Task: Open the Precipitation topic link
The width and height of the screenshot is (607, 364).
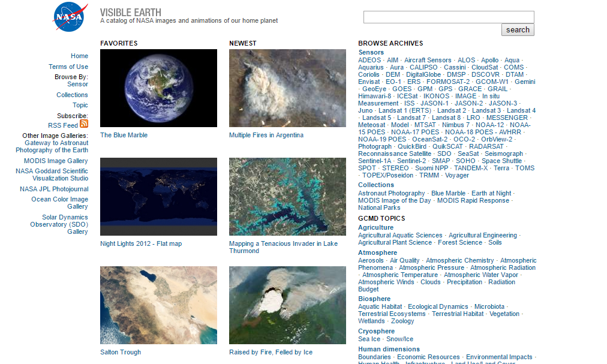Action: tap(464, 282)
